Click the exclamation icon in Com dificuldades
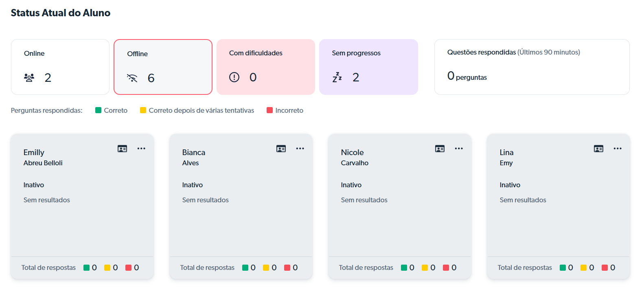644x287 pixels. 234,77
